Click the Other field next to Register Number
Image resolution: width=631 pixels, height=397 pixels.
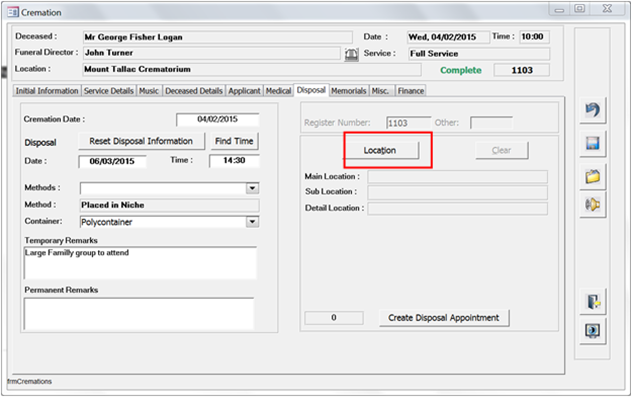[x=491, y=123]
